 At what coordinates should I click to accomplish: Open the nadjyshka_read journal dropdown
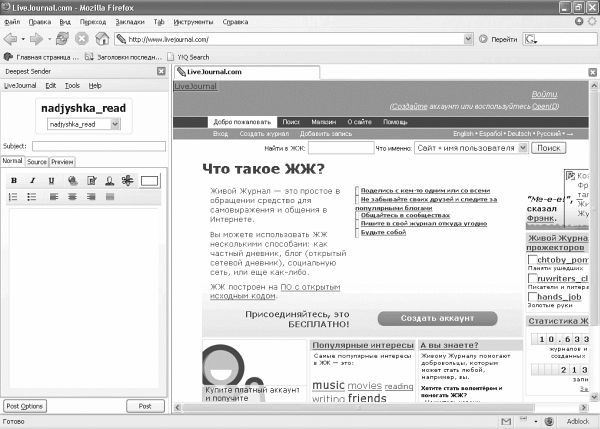[84, 124]
